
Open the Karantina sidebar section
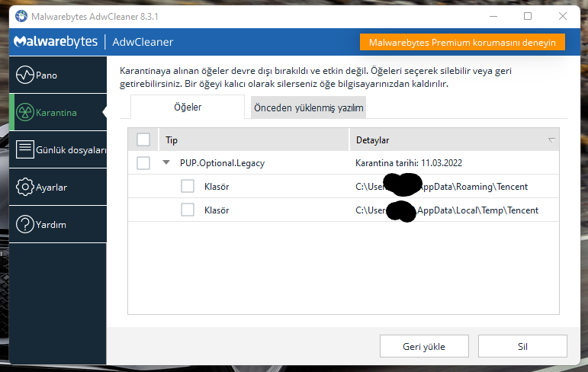[x=58, y=113]
